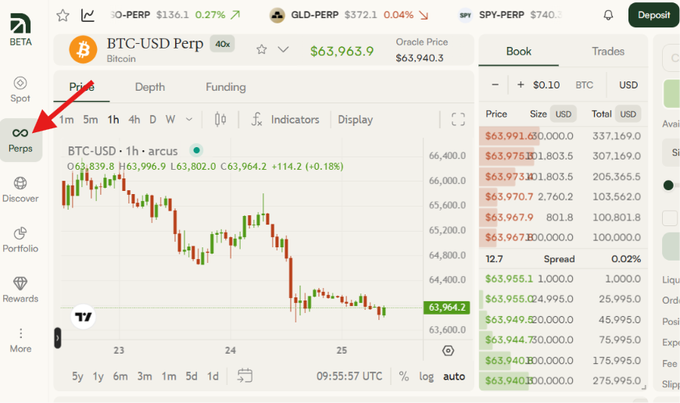680x403 pixels.
Task: Select the 1h chart interval
Action: [x=114, y=119]
